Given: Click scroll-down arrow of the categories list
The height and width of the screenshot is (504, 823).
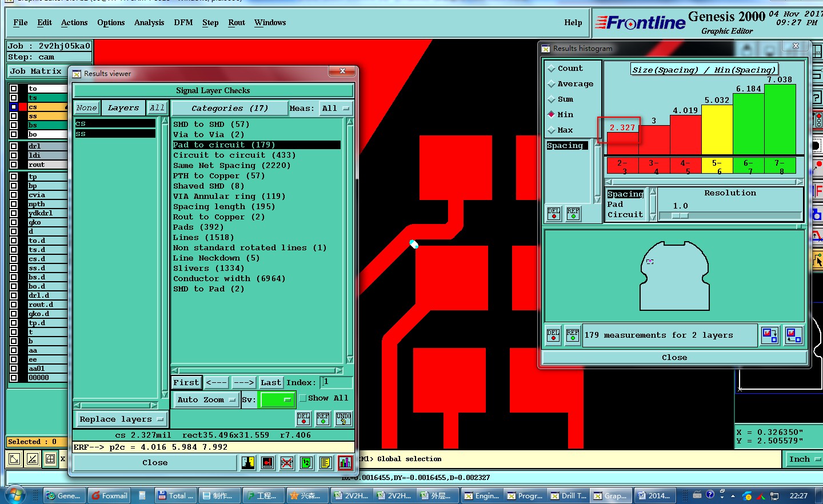Looking at the screenshot, I should click(x=350, y=359).
